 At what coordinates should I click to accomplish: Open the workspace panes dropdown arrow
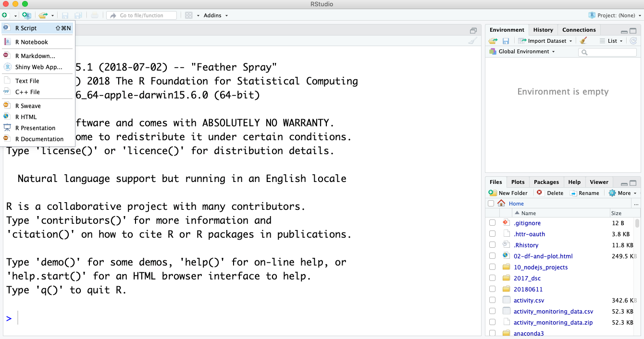click(x=198, y=16)
